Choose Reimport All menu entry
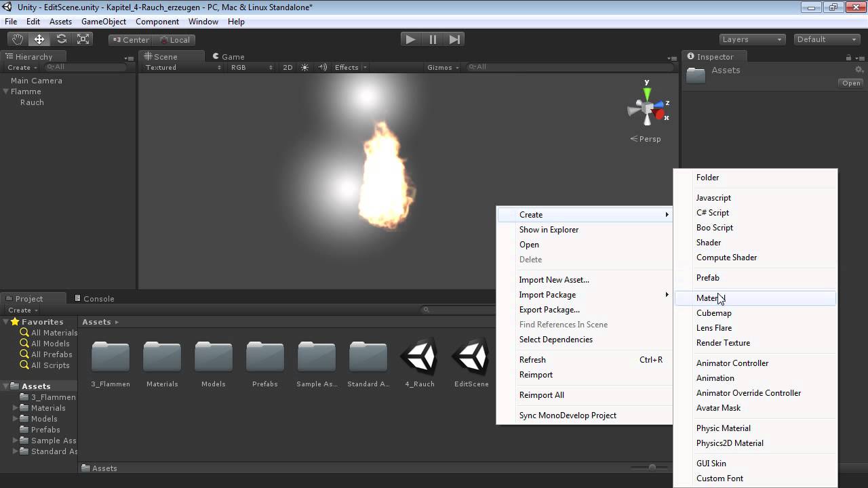 pyautogui.click(x=585, y=395)
